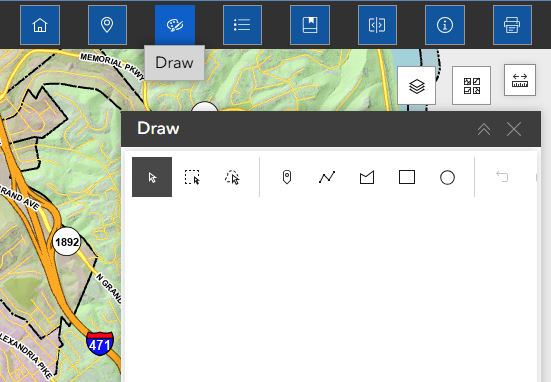Click the Home icon in the top bar
The height and width of the screenshot is (382, 551).
pyautogui.click(x=40, y=25)
